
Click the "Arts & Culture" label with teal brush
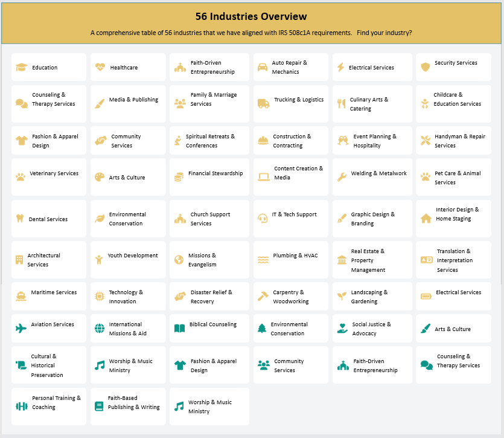coord(453,329)
